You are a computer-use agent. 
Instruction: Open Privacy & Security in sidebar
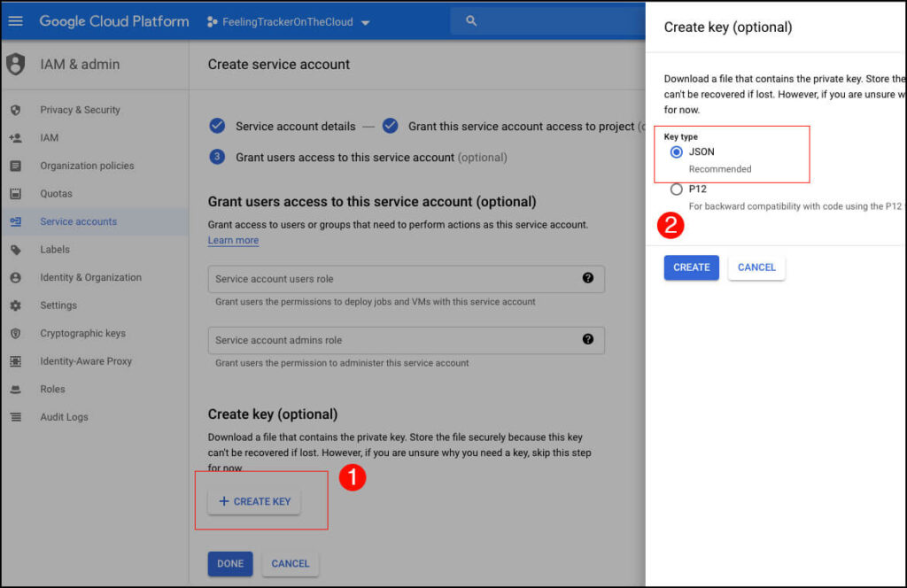(80, 110)
